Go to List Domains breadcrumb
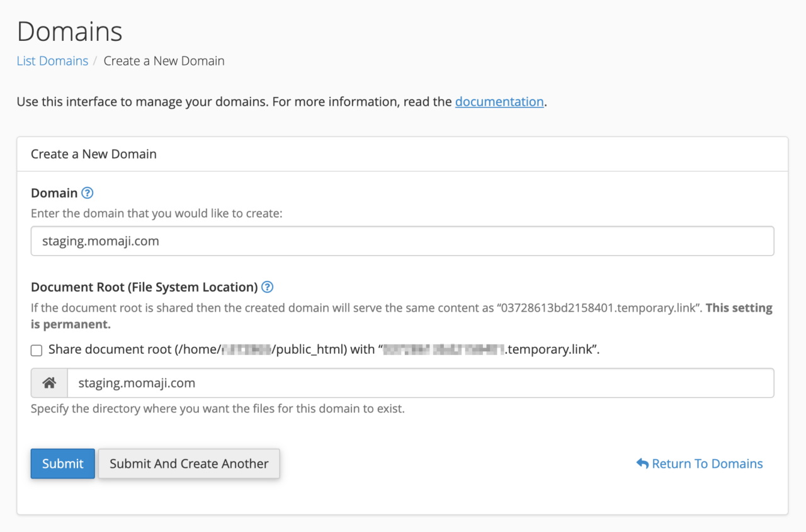The width and height of the screenshot is (806, 532). tap(52, 61)
